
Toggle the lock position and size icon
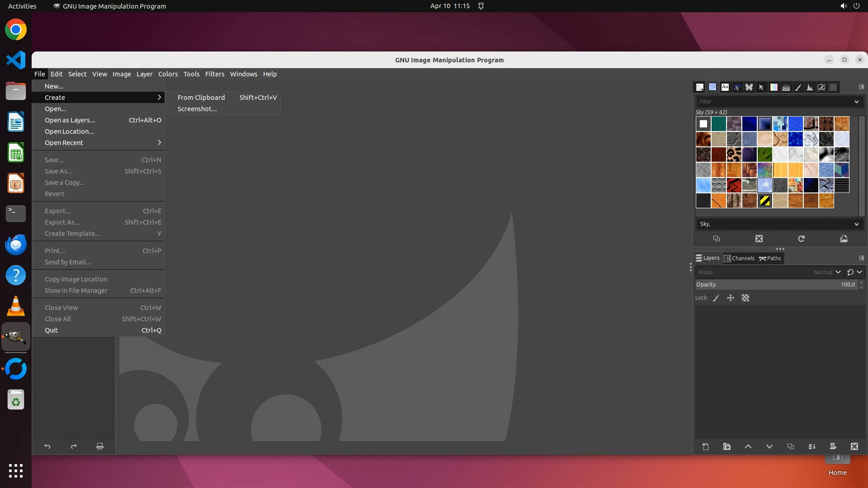[x=731, y=298]
